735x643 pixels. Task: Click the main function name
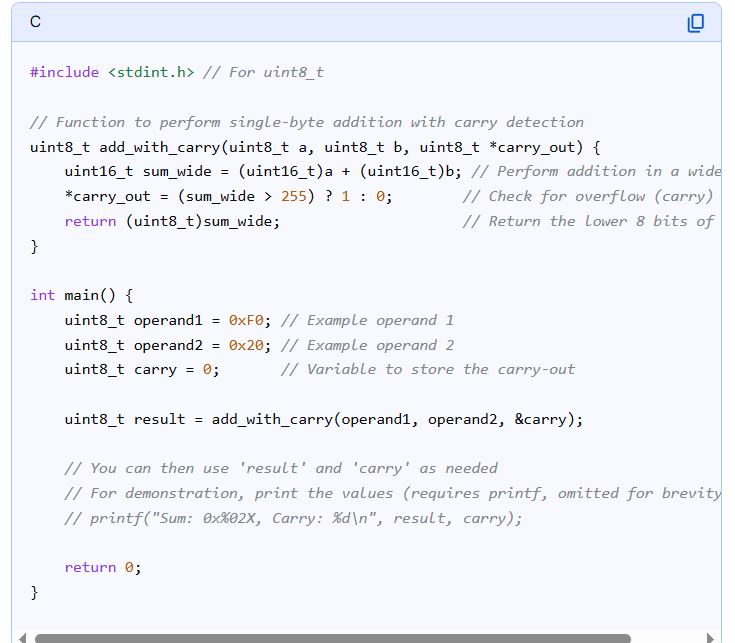pyautogui.click(x=82, y=295)
